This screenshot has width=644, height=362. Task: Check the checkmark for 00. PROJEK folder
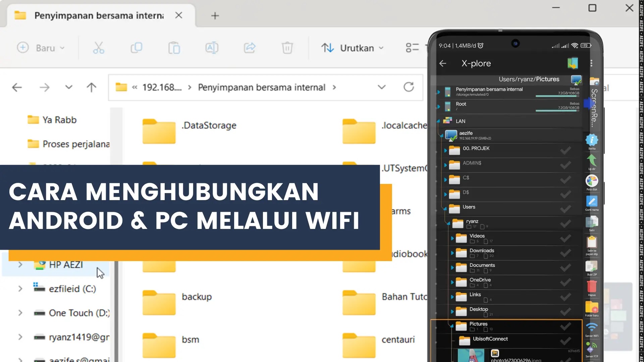[x=566, y=150]
